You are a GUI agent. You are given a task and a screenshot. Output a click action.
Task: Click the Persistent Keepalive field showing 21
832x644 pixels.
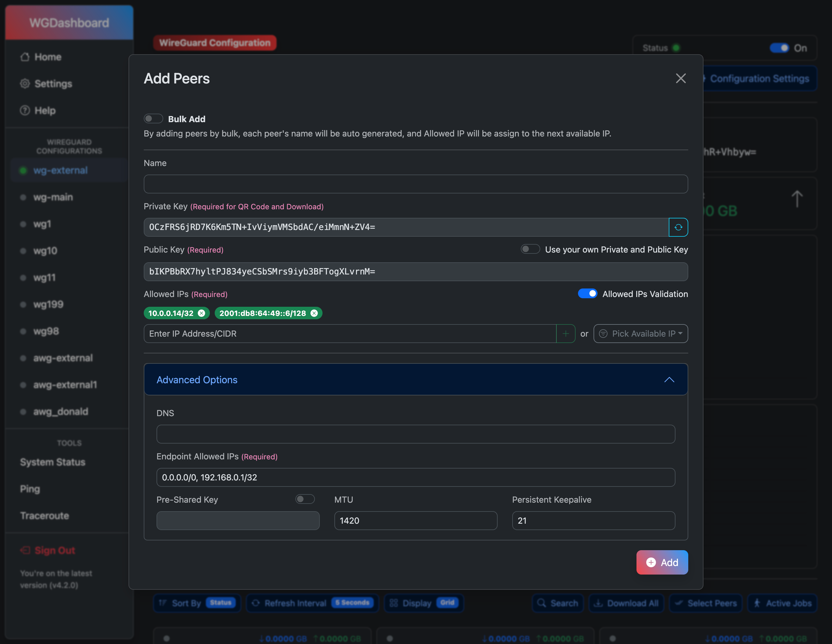[594, 521]
